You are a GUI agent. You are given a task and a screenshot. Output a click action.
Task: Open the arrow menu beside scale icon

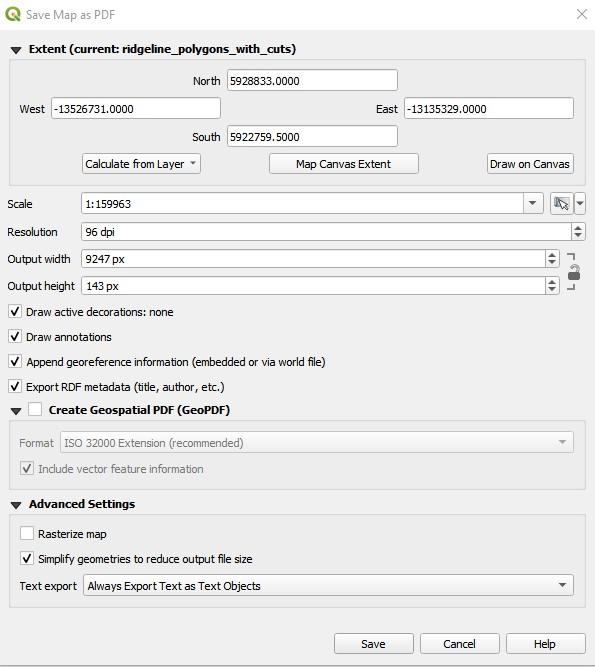click(580, 204)
